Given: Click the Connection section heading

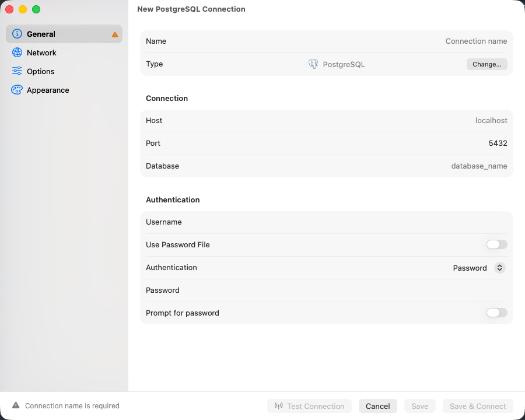Looking at the screenshot, I should point(167,98).
